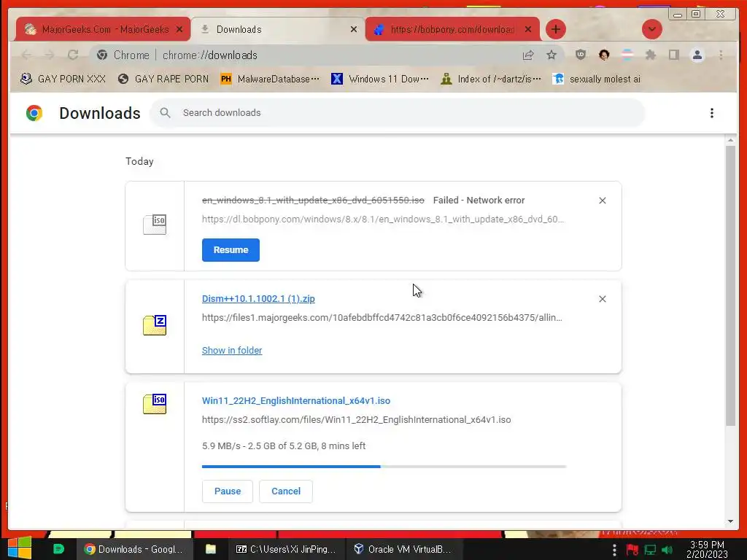Click the browser back arrow
Screen dimensions: 747x560
26,55
